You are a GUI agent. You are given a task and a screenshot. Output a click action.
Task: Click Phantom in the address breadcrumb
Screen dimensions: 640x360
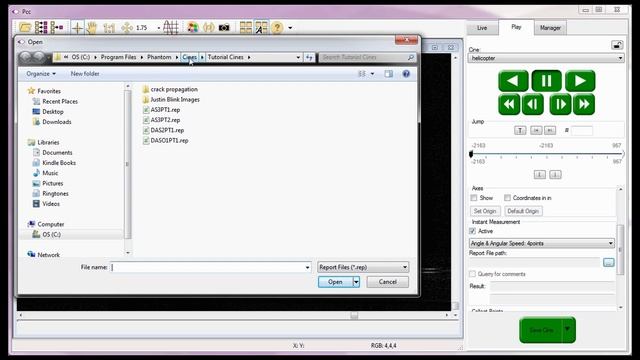click(159, 57)
